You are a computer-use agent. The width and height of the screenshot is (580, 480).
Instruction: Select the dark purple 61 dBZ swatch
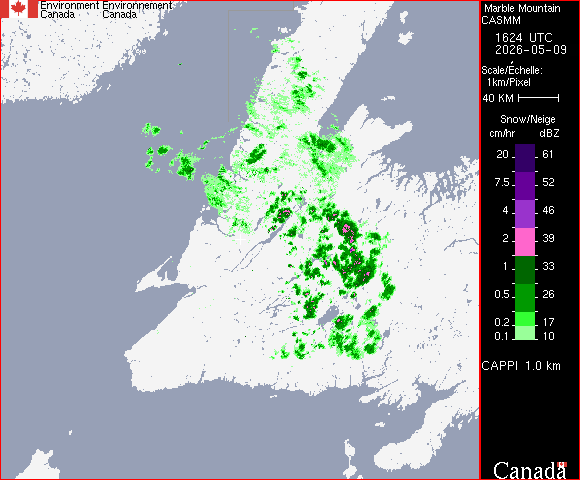[525, 158]
